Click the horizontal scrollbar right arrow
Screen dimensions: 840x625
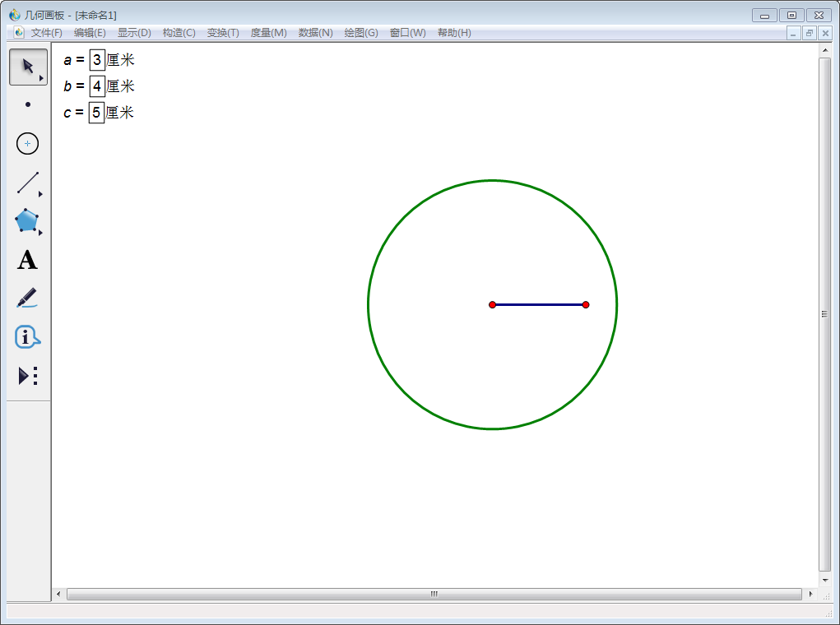(x=810, y=594)
